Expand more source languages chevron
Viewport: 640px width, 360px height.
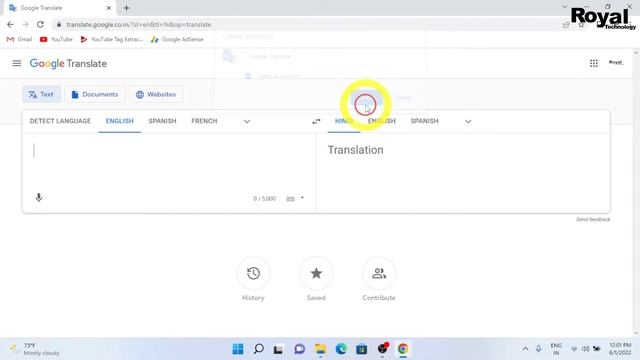click(247, 122)
